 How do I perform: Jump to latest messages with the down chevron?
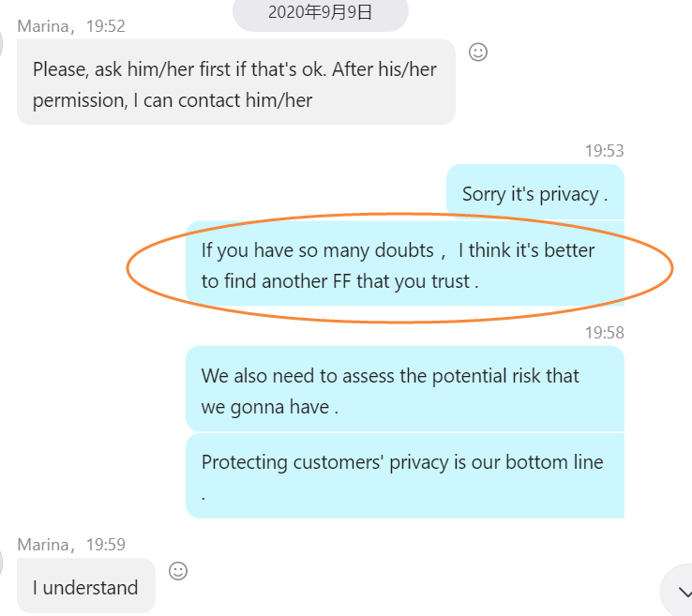click(x=679, y=593)
